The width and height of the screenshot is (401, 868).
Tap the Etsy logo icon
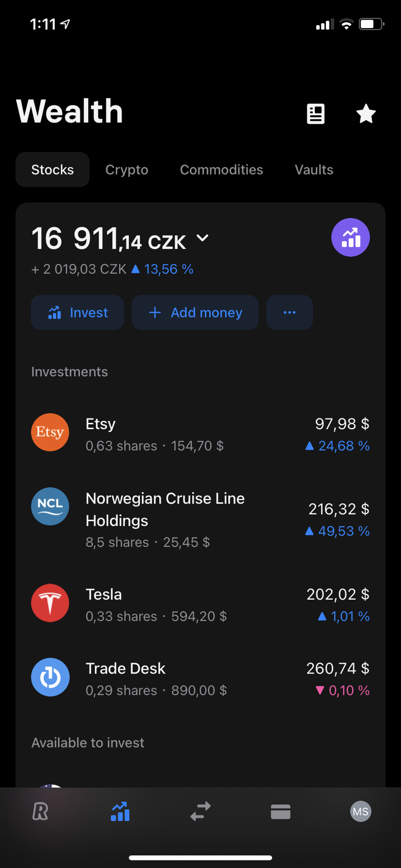50,432
